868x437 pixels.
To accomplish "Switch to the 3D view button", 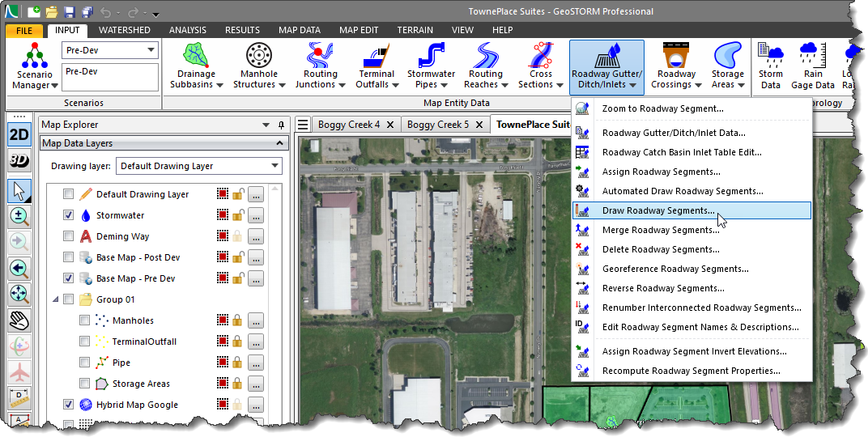I will click(19, 160).
